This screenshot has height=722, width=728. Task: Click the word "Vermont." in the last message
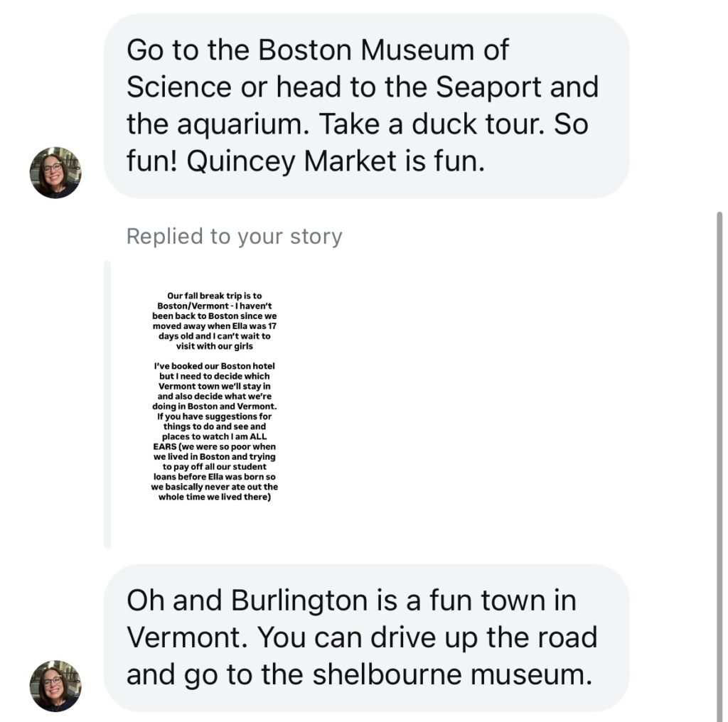(x=187, y=637)
